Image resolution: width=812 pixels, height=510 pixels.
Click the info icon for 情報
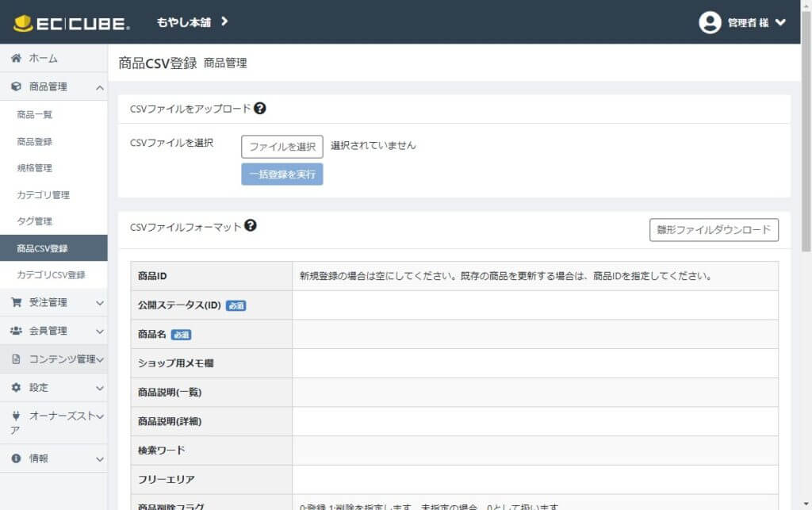tap(16, 458)
